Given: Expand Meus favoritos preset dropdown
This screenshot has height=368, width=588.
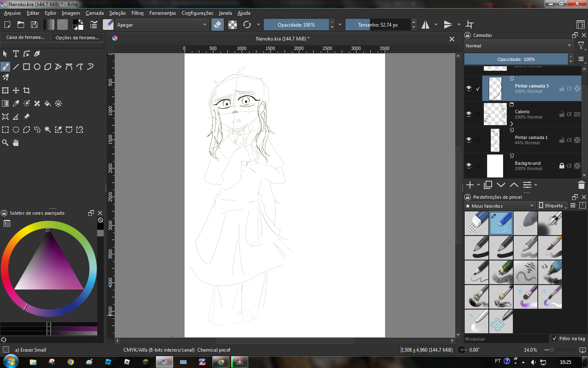Looking at the screenshot, I should [x=500, y=206].
